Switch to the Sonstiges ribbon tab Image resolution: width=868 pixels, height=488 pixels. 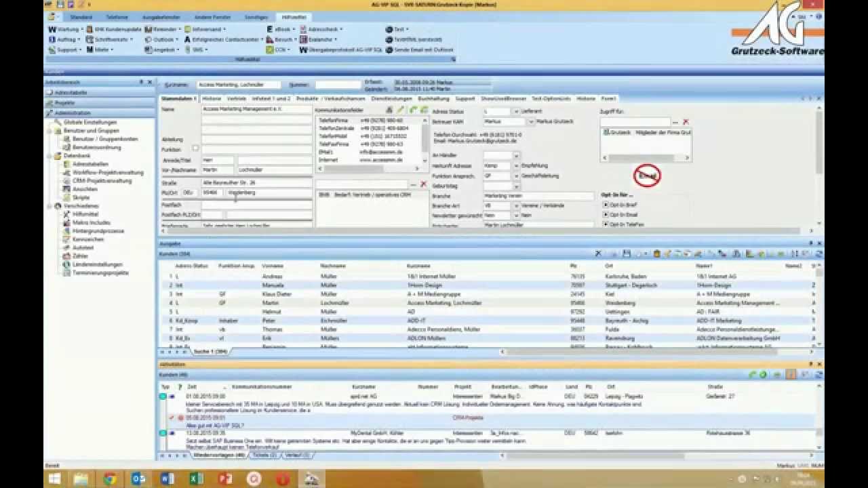[x=256, y=16]
